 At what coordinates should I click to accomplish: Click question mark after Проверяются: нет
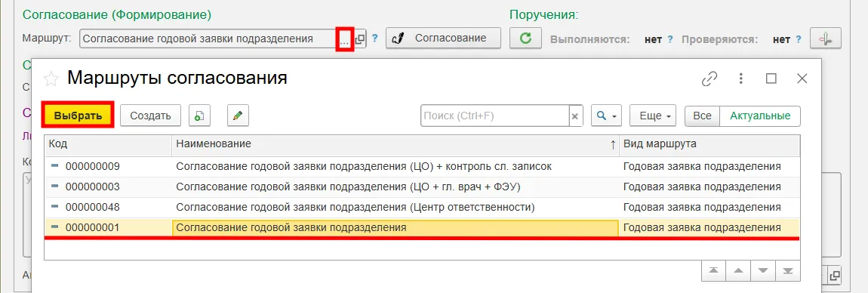click(799, 39)
